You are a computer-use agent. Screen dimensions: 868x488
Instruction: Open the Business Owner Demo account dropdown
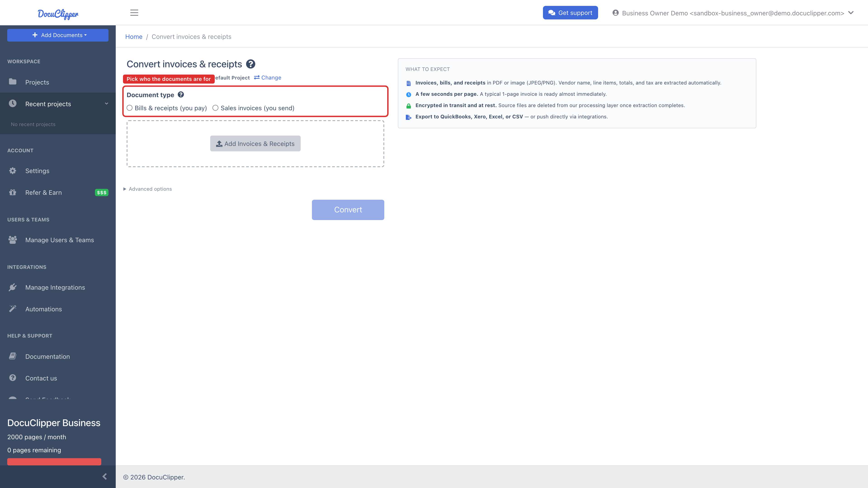coord(733,13)
